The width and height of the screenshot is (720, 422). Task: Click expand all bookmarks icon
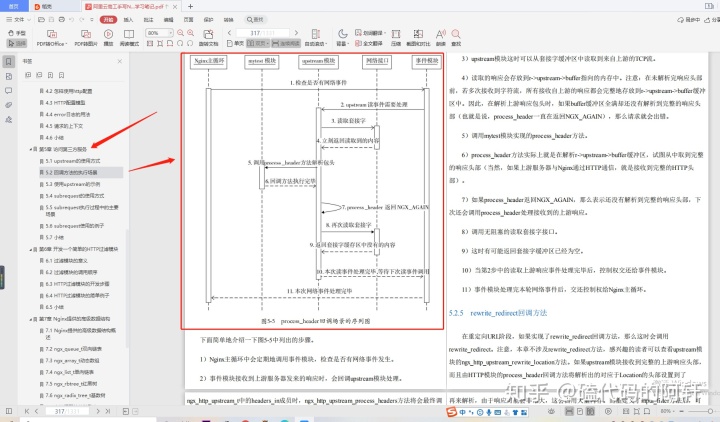coord(28,75)
